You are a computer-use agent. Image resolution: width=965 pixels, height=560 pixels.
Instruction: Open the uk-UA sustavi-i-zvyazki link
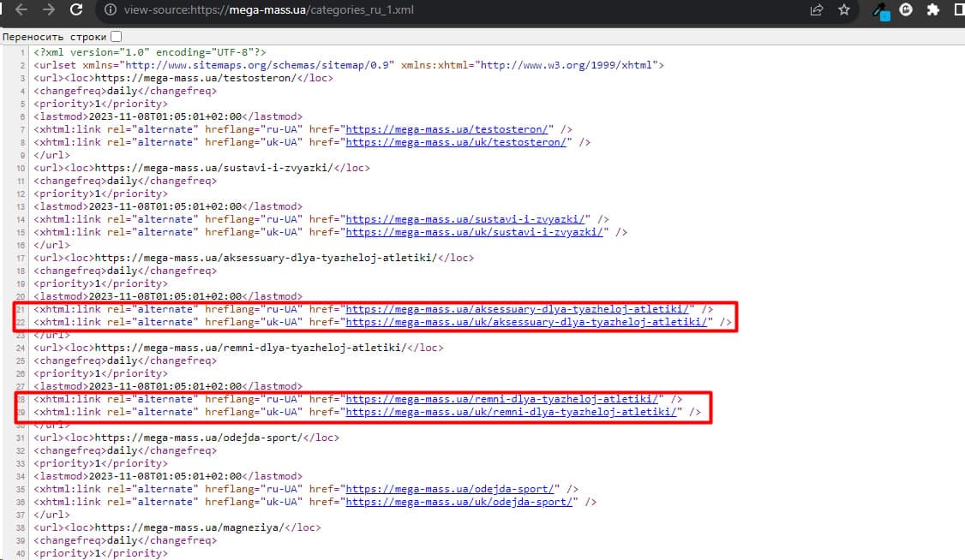(474, 232)
